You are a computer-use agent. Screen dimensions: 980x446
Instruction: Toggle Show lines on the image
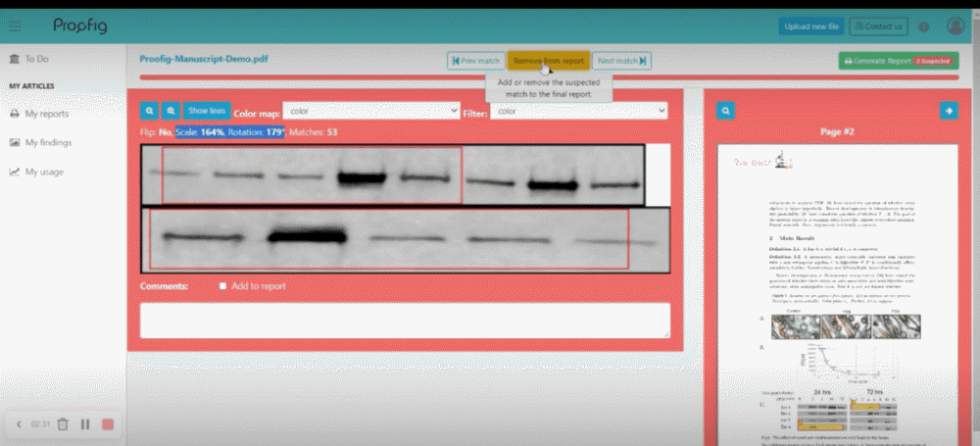[x=206, y=112]
